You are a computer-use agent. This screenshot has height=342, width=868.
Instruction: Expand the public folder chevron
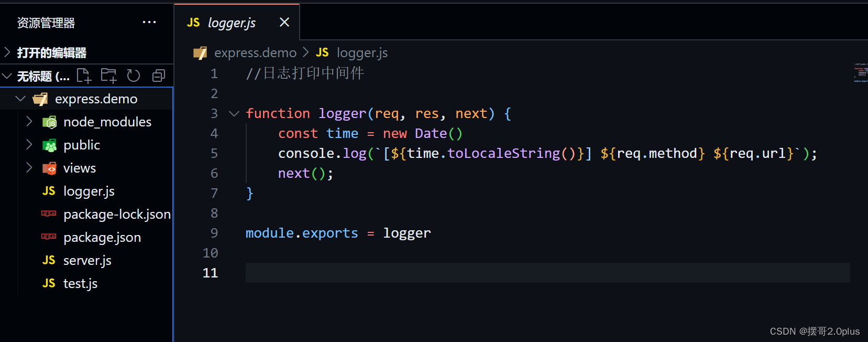coord(29,145)
